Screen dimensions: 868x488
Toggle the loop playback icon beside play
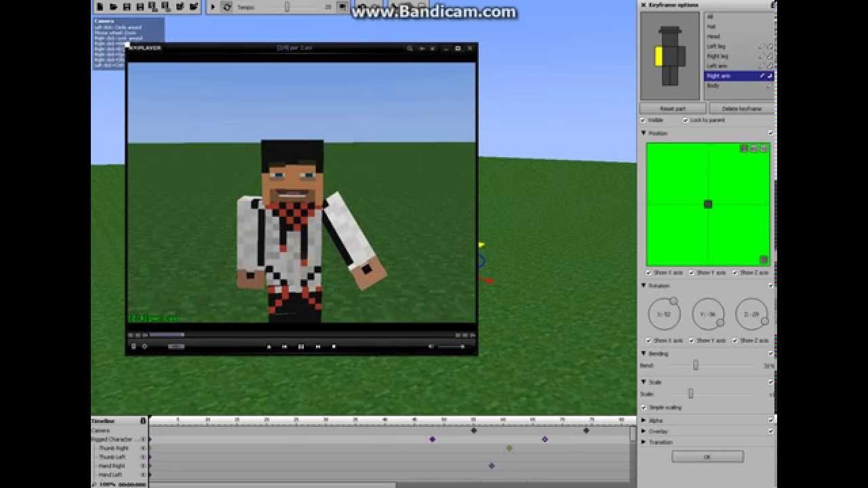[227, 7]
